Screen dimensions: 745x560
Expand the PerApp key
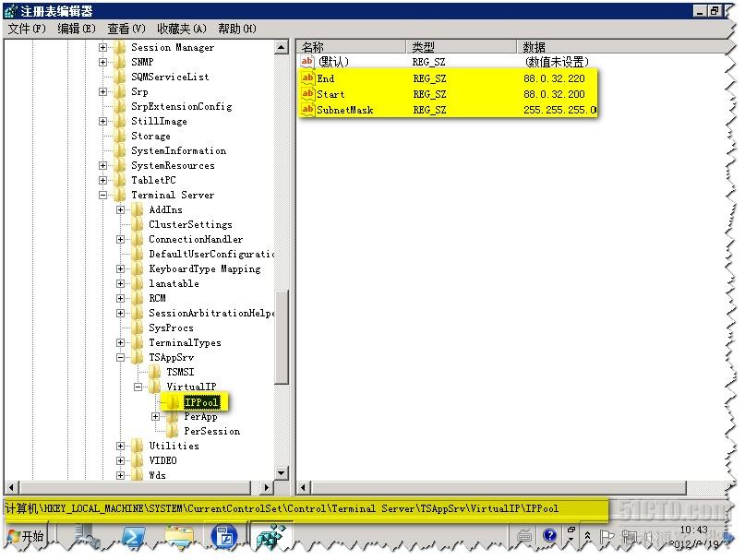pos(155,417)
